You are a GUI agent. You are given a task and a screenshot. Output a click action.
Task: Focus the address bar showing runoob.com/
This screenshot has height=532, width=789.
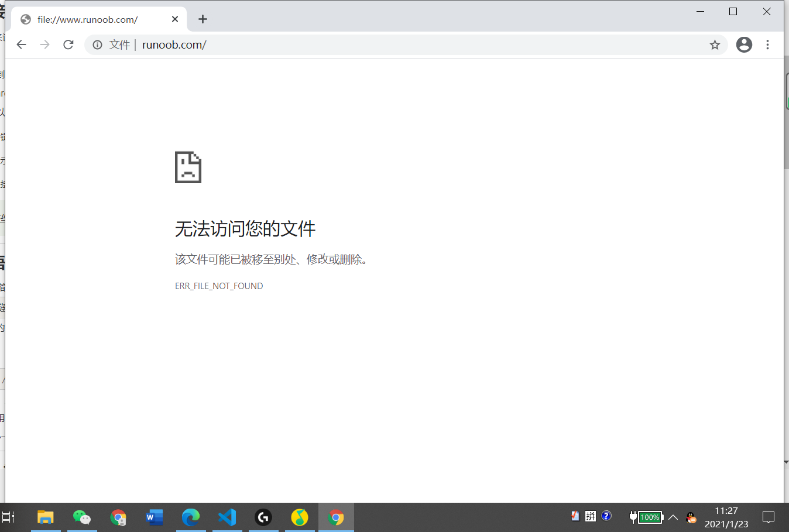406,45
